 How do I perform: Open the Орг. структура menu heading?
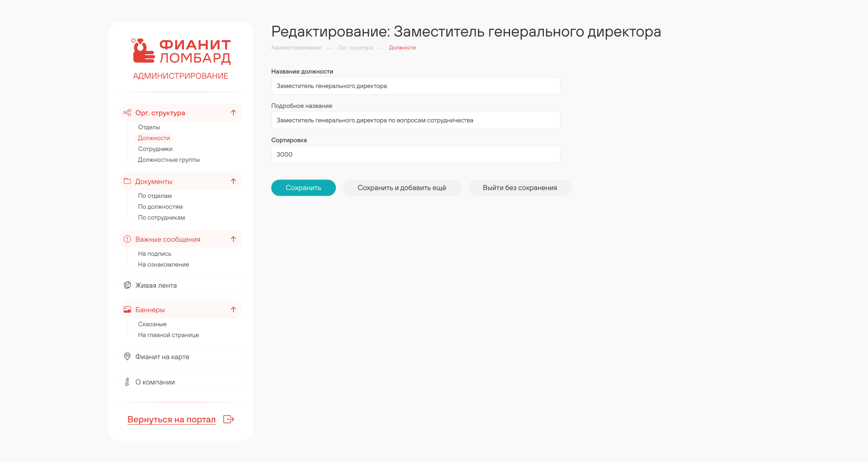(x=181, y=112)
